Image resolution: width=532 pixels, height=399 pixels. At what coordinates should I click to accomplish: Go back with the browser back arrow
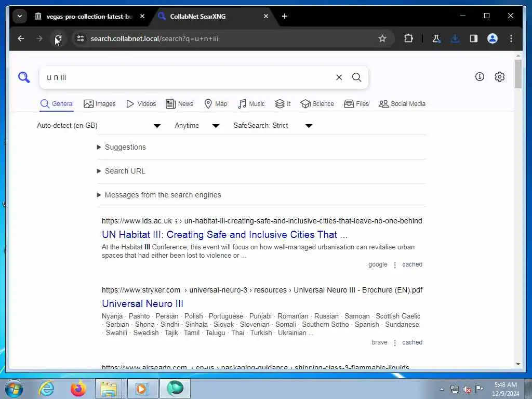point(21,38)
